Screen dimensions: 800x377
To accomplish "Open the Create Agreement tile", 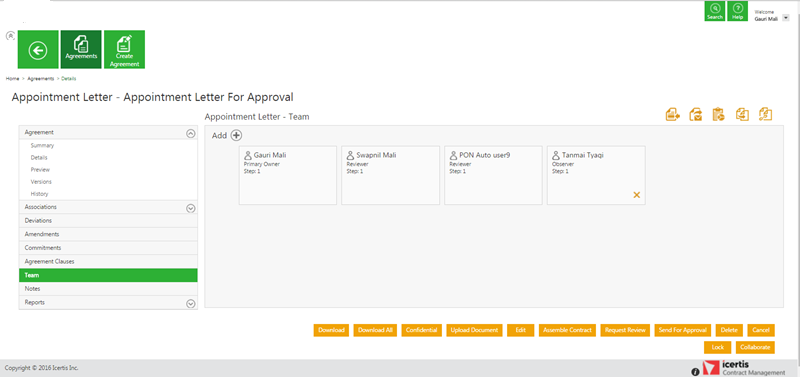I will click(x=124, y=49).
